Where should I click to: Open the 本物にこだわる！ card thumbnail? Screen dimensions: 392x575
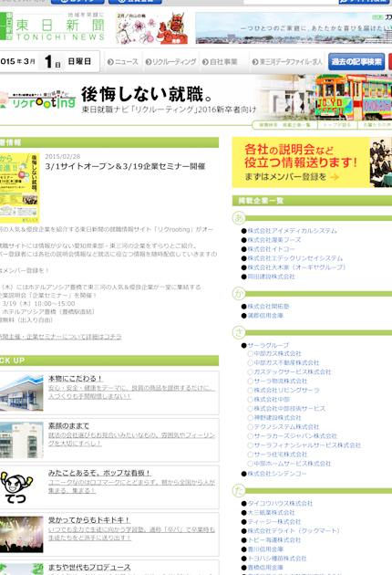21,392
